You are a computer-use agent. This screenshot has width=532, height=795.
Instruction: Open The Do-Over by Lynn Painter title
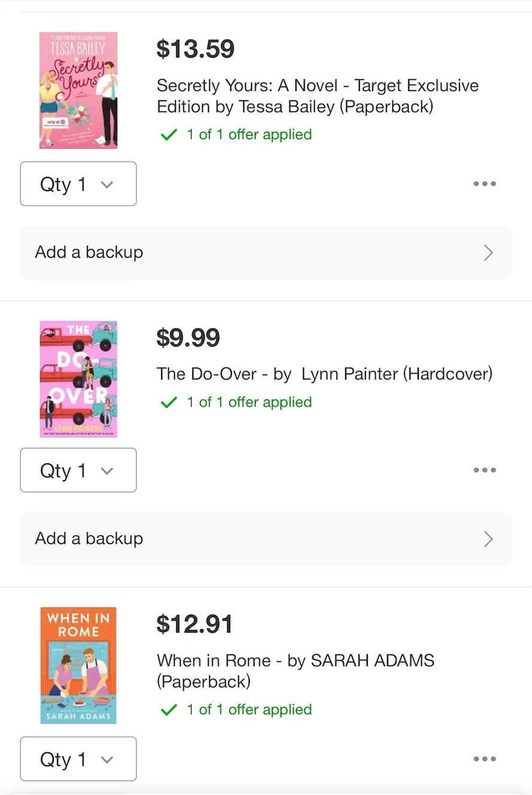pyautogui.click(x=324, y=374)
